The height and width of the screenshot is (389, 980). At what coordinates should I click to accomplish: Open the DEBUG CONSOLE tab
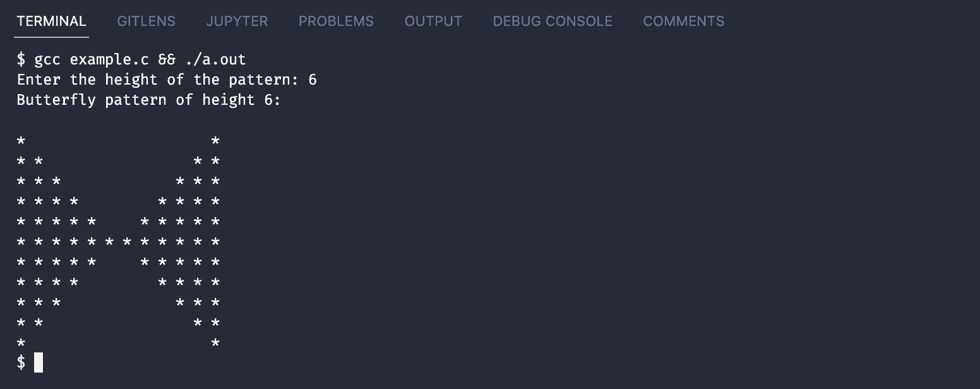pos(553,21)
